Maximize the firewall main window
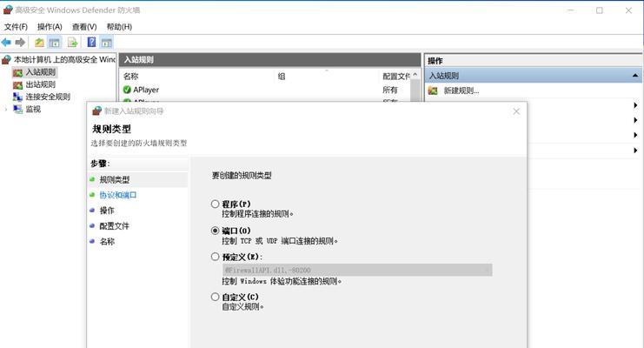The height and width of the screenshot is (348, 644). pyautogui.click(x=600, y=10)
